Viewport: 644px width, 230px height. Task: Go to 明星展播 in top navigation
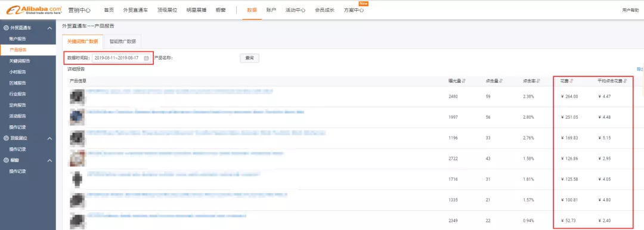point(196,10)
